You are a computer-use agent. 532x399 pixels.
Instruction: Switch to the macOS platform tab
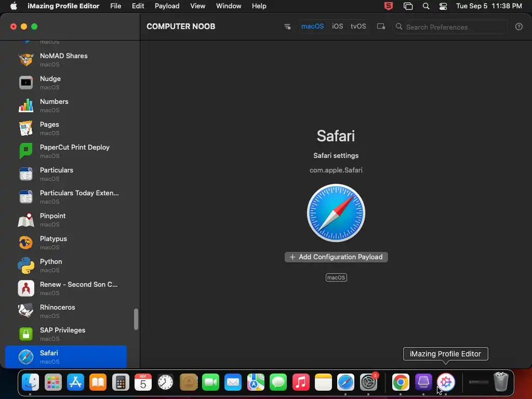pos(312,26)
